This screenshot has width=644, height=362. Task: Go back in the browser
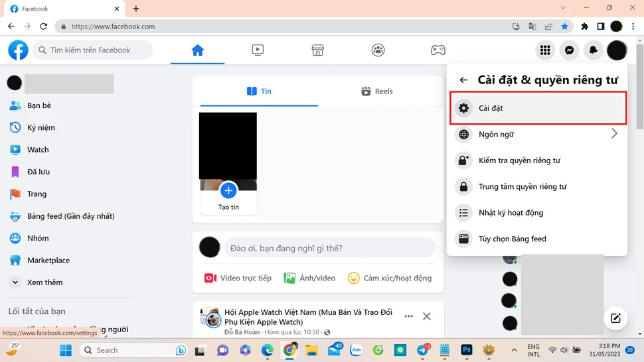pos(11,27)
